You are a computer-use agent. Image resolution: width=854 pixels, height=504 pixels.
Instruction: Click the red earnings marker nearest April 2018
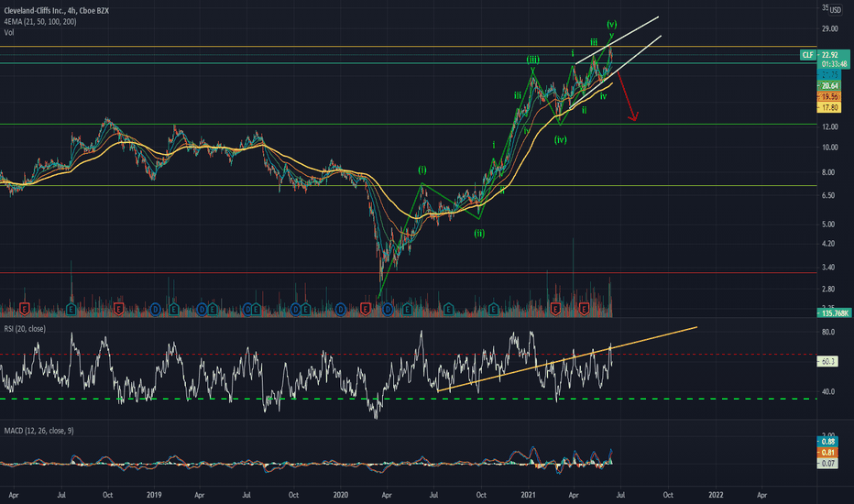pos(24,310)
